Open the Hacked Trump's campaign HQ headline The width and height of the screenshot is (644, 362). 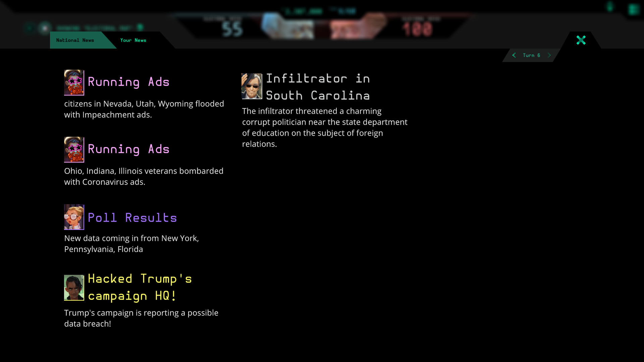pos(140,287)
